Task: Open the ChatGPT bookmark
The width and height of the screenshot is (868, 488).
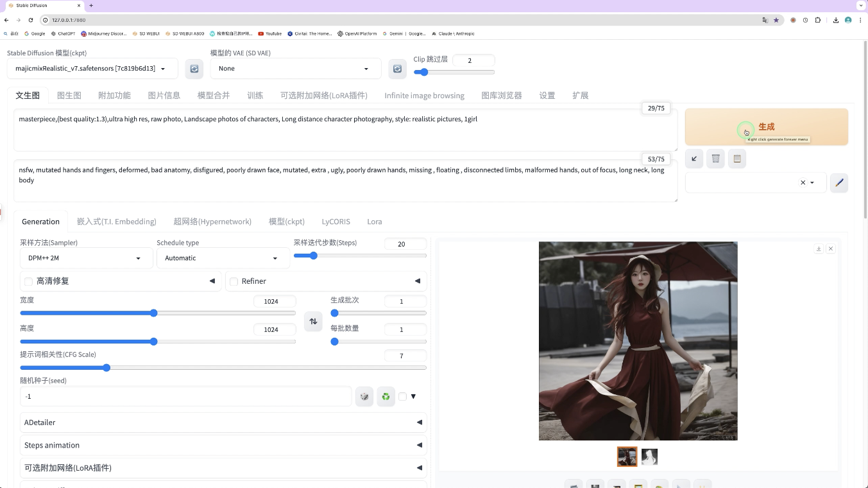Action: (63, 33)
